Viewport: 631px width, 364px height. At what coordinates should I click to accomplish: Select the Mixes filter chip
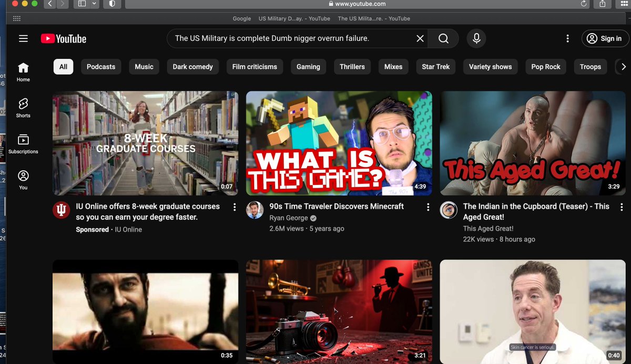(x=393, y=67)
